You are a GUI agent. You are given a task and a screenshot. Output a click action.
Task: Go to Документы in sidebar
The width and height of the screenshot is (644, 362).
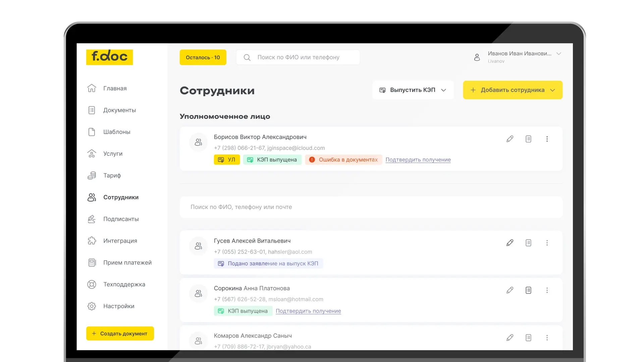coord(119,110)
